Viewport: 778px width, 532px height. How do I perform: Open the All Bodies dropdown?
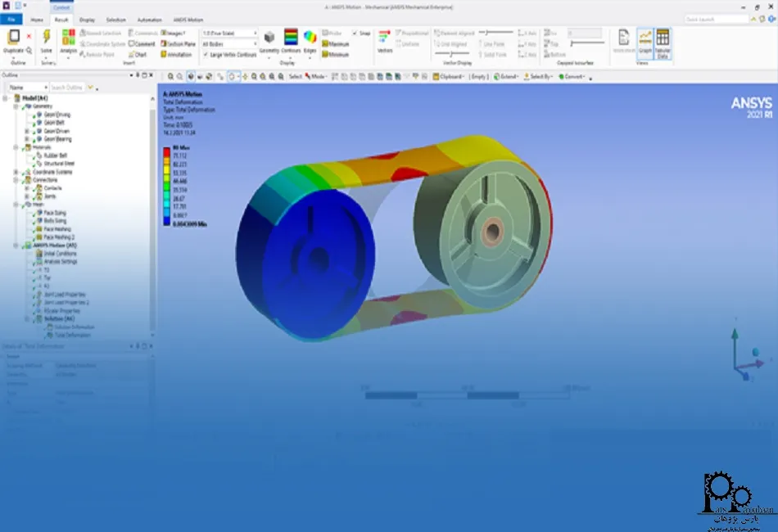click(229, 44)
